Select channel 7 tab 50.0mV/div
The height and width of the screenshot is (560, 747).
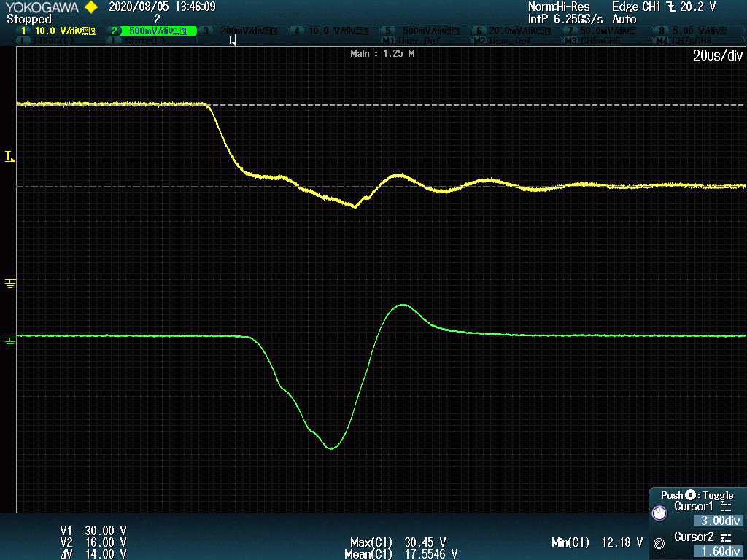[606, 31]
